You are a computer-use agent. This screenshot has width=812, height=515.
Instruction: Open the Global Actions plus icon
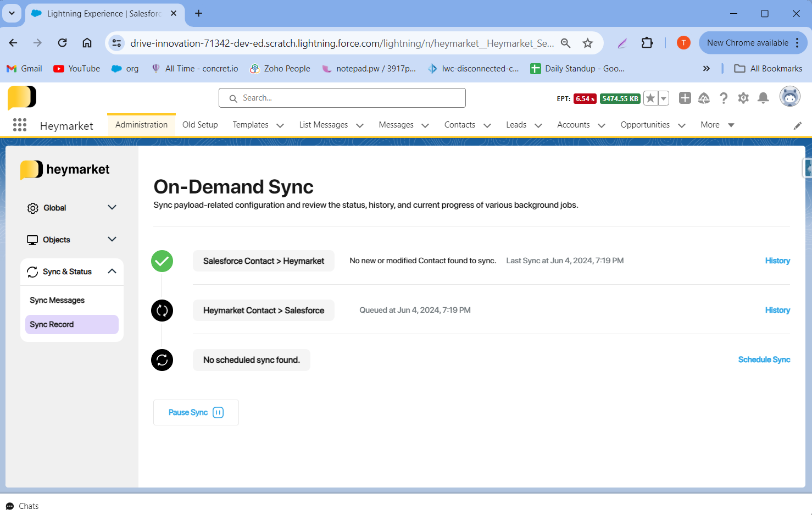point(685,98)
